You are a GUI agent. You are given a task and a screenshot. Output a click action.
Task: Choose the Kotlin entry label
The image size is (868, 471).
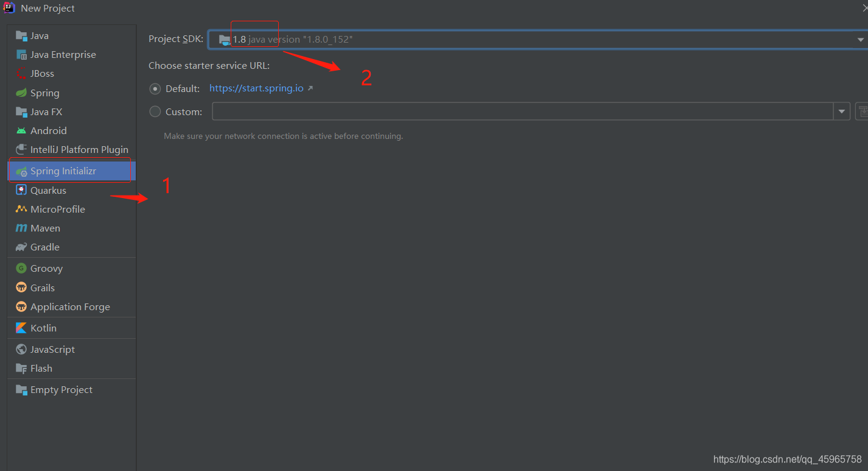tap(43, 328)
